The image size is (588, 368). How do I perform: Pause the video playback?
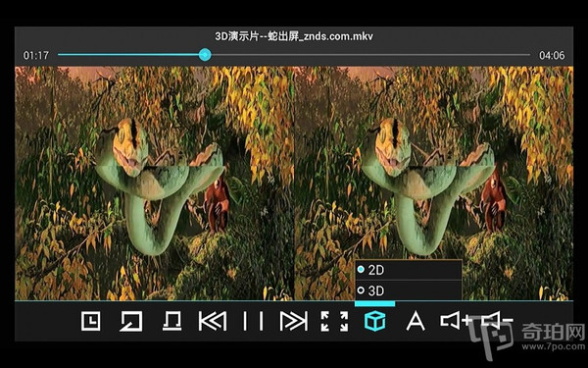click(x=253, y=322)
